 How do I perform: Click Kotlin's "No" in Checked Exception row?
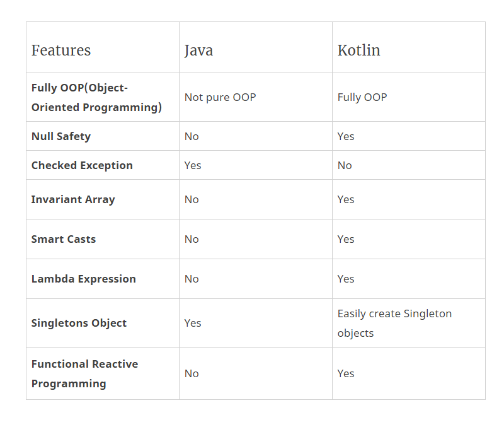pos(345,165)
